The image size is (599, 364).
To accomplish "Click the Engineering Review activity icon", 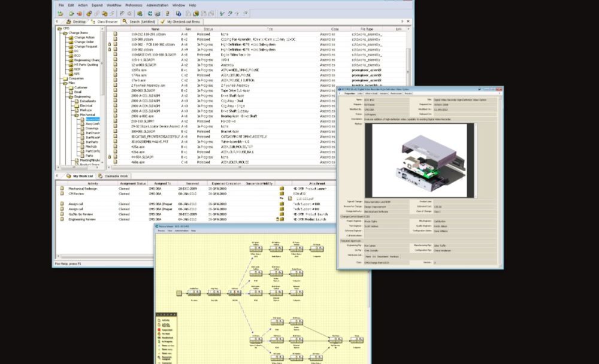I will [x=62, y=220].
